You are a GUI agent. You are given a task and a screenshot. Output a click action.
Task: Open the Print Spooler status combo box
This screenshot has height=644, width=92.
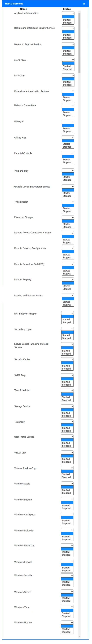pos(68,202)
